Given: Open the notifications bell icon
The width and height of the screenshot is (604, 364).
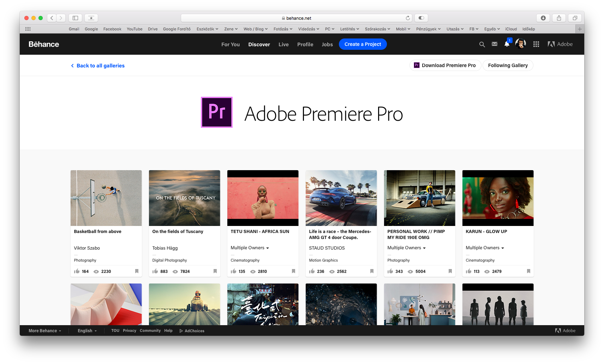Looking at the screenshot, I should (507, 44).
